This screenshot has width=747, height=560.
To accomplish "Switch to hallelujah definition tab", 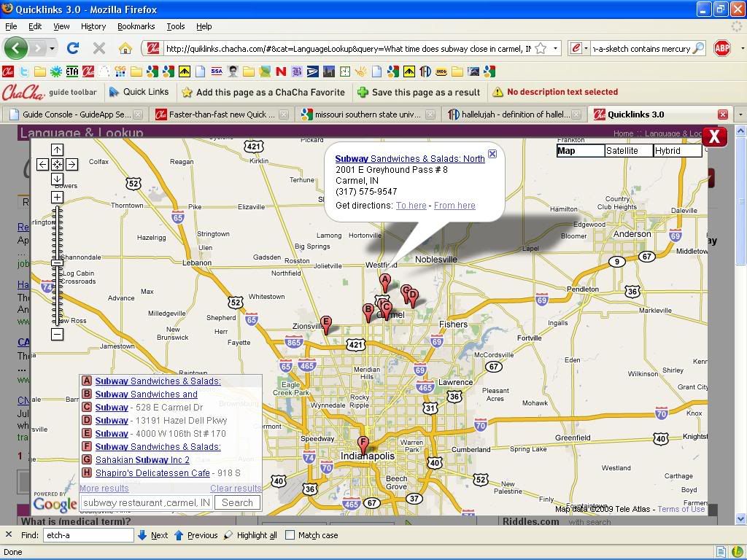I will [x=515, y=114].
